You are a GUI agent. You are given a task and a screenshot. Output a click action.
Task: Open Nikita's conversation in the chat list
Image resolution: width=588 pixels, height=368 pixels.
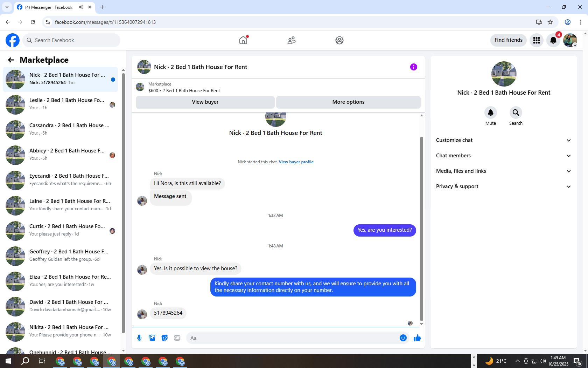click(x=60, y=332)
